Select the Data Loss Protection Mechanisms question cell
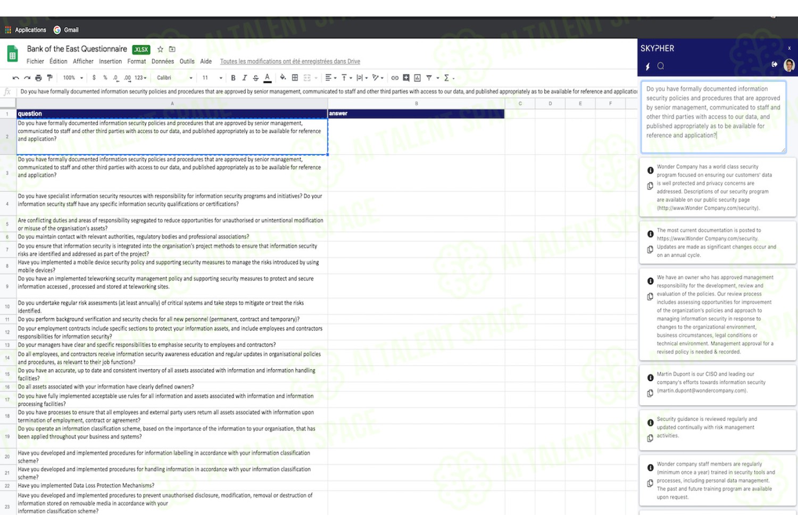Image resolution: width=798 pixels, height=532 pixels. click(x=172, y=486)
